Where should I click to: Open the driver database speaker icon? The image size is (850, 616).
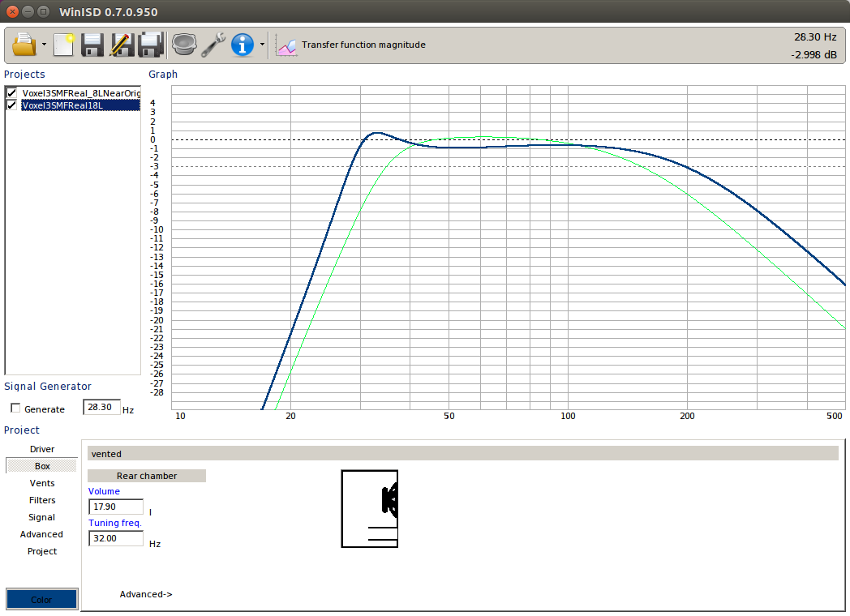click(x=184, y=45)
